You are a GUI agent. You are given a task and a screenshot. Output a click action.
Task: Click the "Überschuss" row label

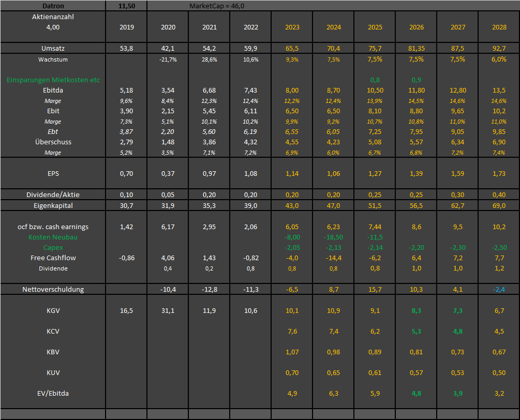tap(53, 142)
